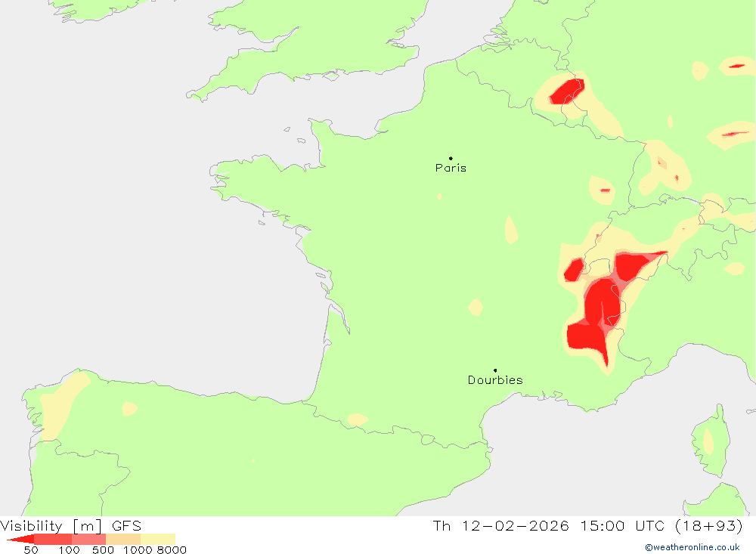Screen dimensions: 756x554
Task: Click the legend value 500
Action: pos(103,549)
